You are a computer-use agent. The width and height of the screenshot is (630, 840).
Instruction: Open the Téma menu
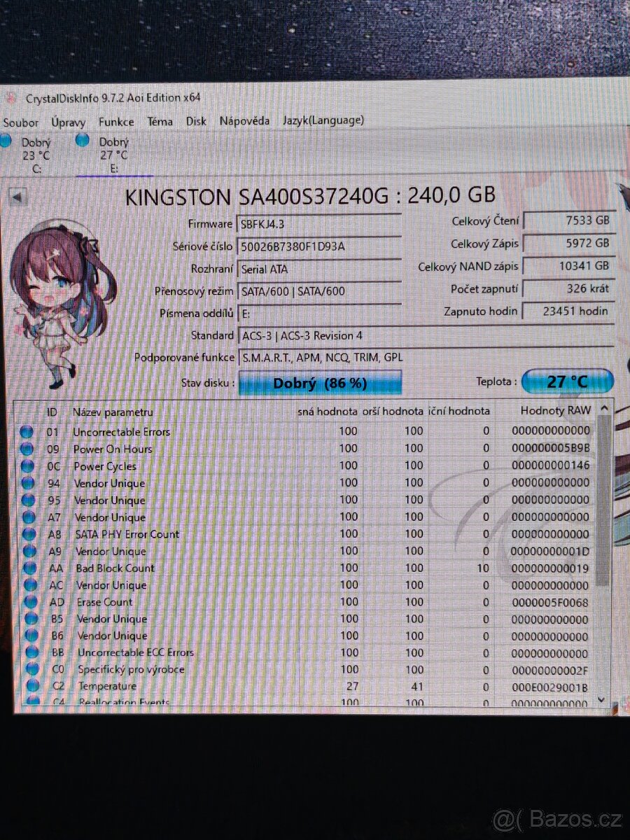pos(159,122)
